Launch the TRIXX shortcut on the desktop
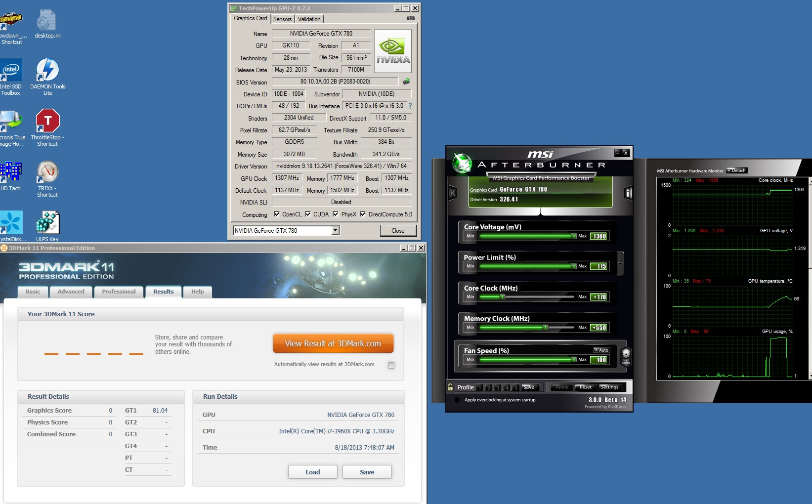Screen dimensions: 812x504 pos(47,178)
